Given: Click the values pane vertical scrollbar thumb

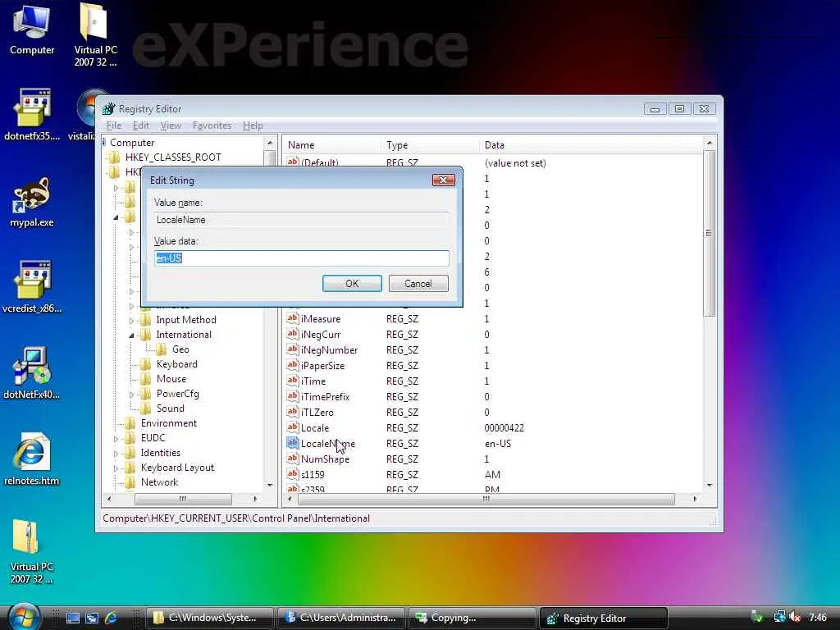Looking at the screenshot, I should click(x=710, y=234).
